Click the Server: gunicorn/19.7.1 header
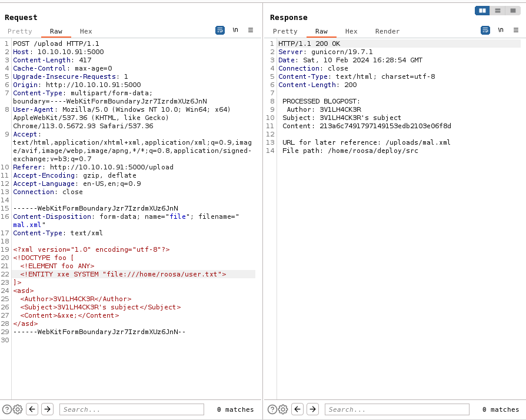The height and width of the screenshot is (420, 526). [325, 52]
